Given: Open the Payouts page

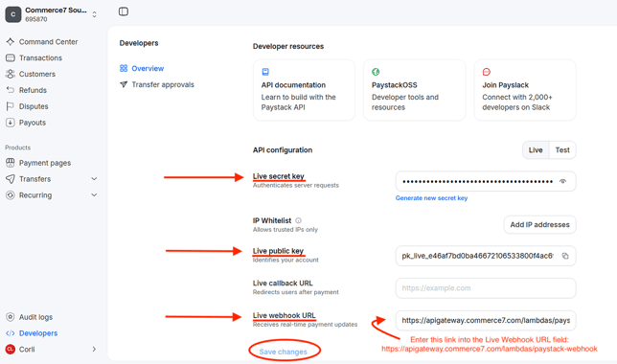Looking at the screenshot, I should pos(33,123).
